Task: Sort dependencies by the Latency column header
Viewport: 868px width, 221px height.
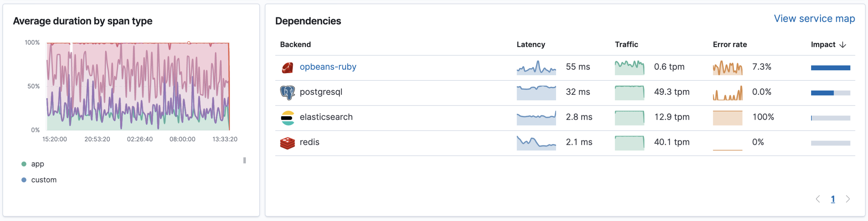Action: [531, 45]
